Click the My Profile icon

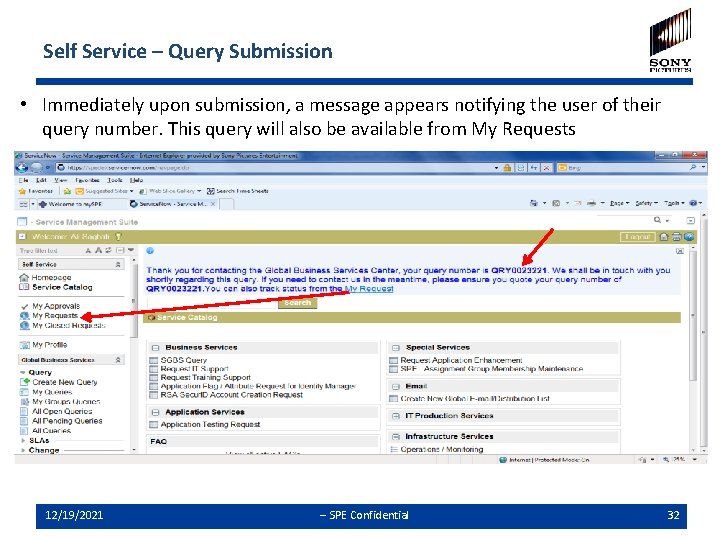click(24, 345)
